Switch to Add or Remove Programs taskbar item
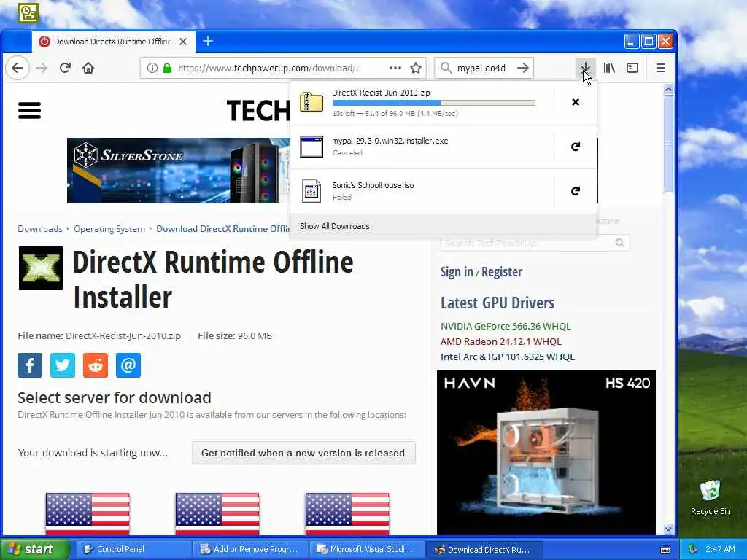747x560 pixels. point(251,549)
